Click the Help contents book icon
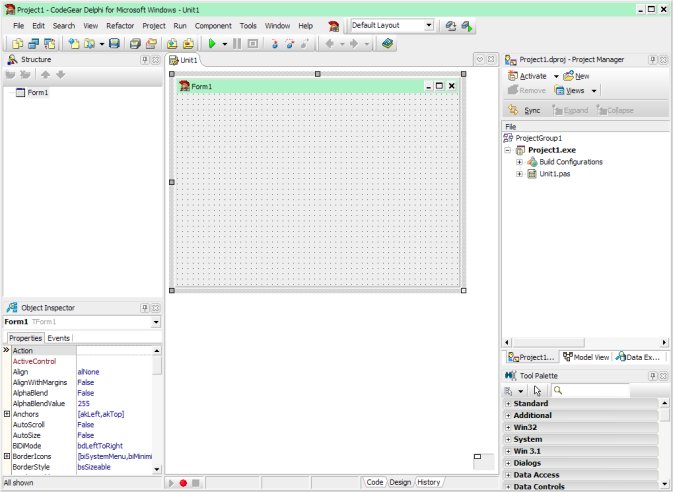 pos(388,43)
